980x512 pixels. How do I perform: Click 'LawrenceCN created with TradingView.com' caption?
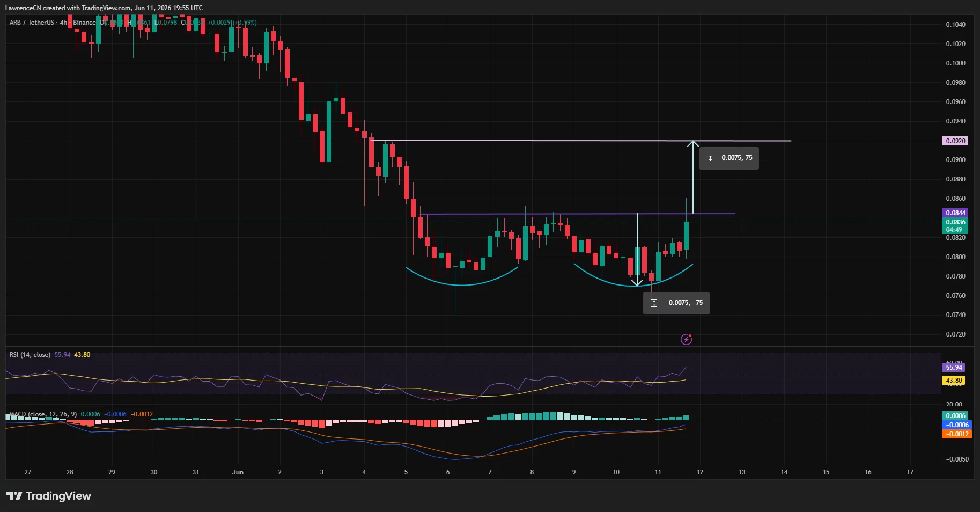click(68, 8)
